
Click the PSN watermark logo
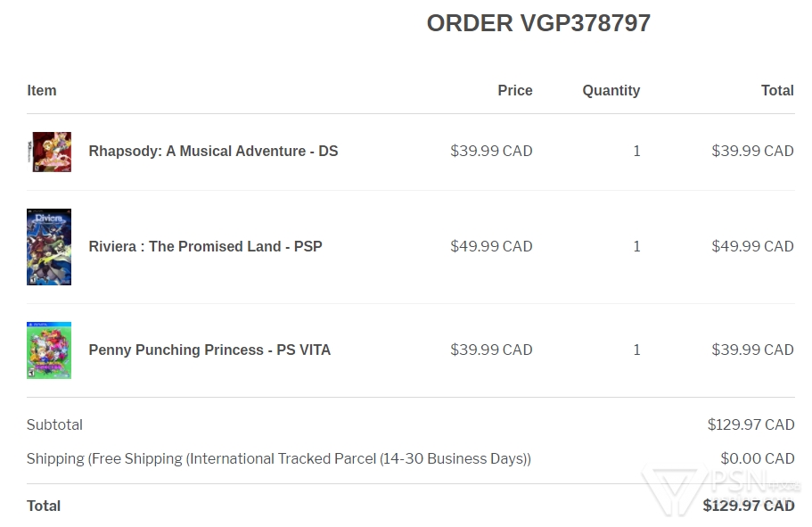pos(720,490)
